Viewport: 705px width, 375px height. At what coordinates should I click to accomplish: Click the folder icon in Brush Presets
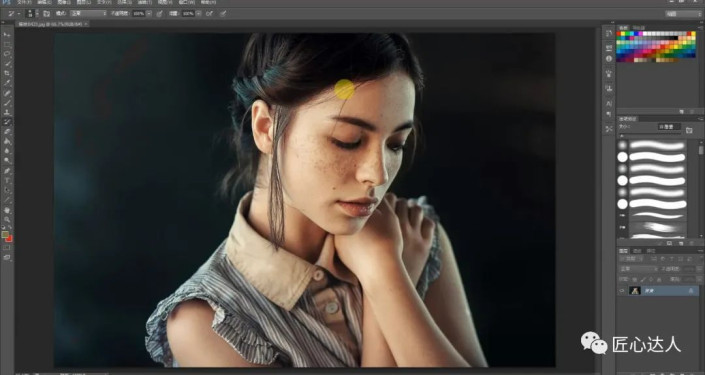point(689,130)
